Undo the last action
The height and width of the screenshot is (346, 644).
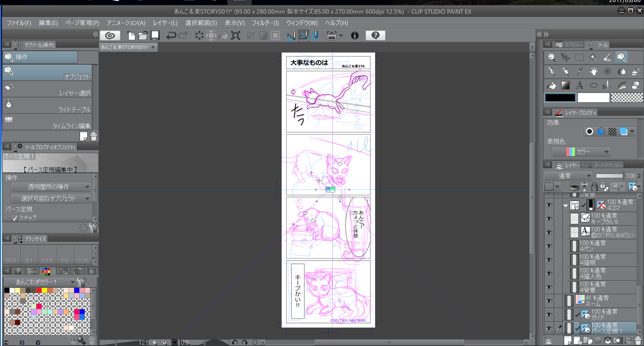[171, 35]
